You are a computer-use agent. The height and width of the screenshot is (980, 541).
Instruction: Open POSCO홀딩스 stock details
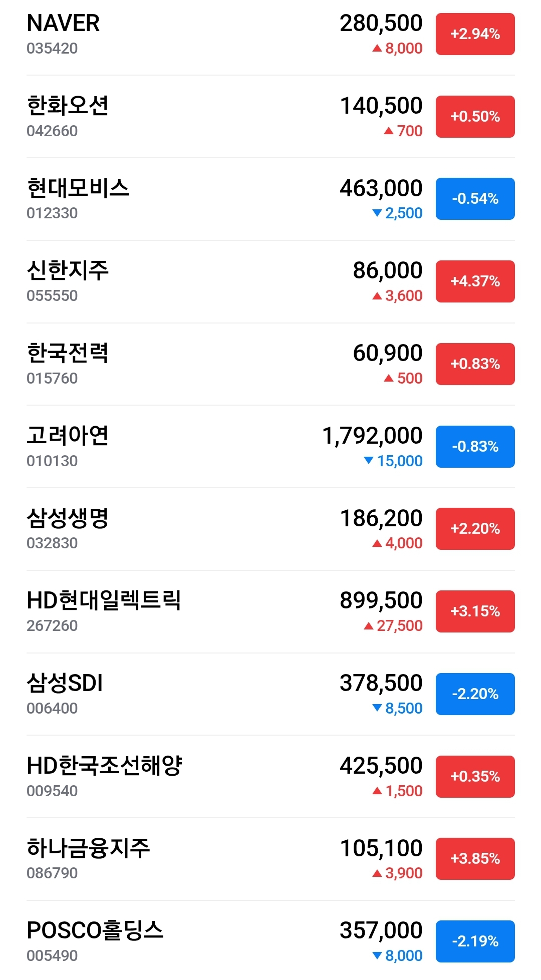tap(95, 930)
